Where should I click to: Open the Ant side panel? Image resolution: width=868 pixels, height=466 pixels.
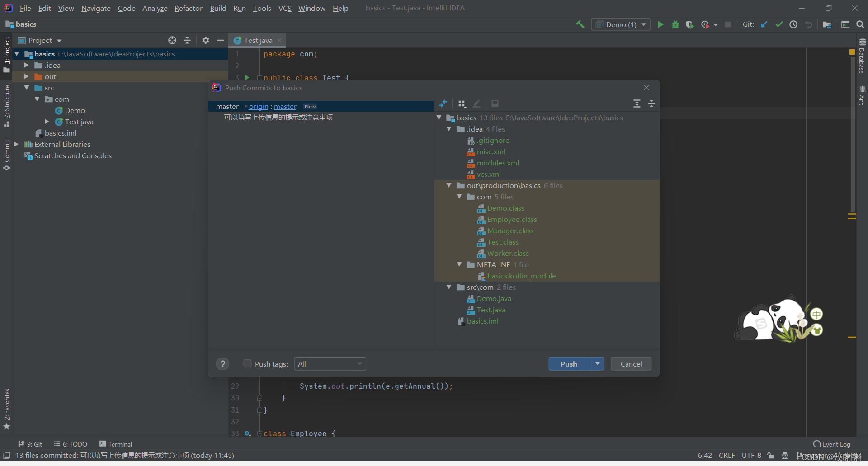coord(862,95)
